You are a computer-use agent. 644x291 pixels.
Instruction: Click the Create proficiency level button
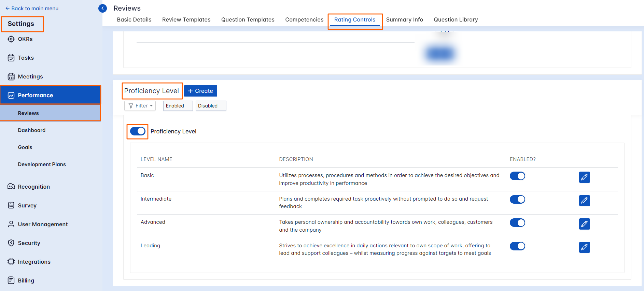(200, 91)
